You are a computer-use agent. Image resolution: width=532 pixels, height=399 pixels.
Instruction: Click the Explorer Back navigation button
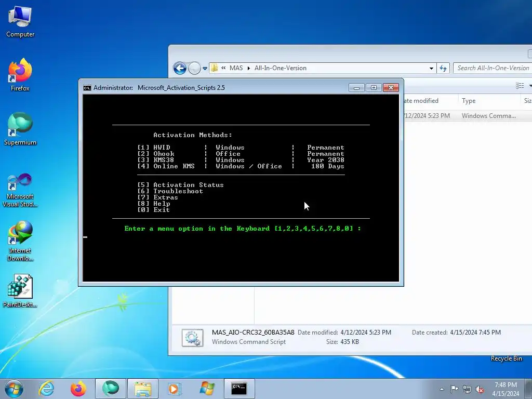(x=180, y=68)
